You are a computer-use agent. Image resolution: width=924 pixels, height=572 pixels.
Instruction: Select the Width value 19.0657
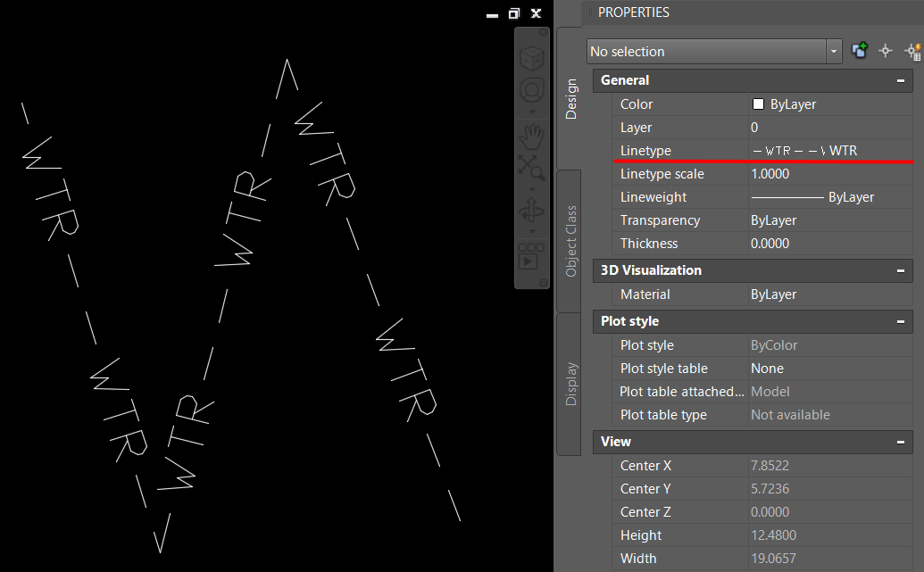pyautogui.click(x=830, y=559)
